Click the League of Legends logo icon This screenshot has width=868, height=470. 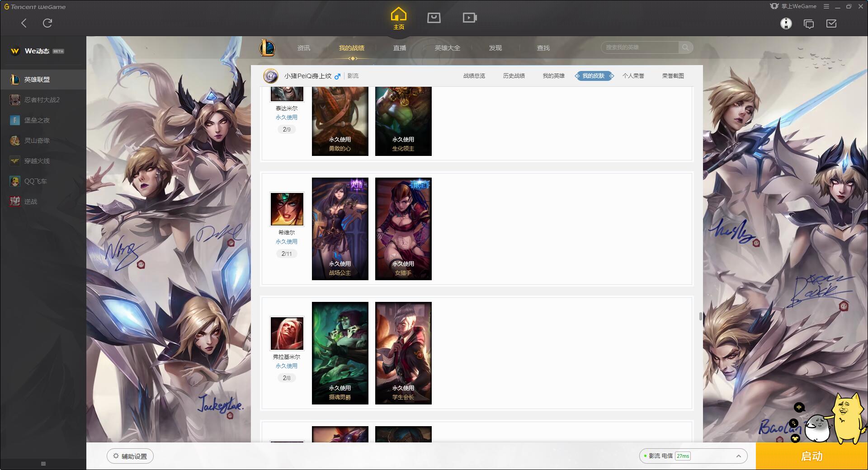[267, 47]
